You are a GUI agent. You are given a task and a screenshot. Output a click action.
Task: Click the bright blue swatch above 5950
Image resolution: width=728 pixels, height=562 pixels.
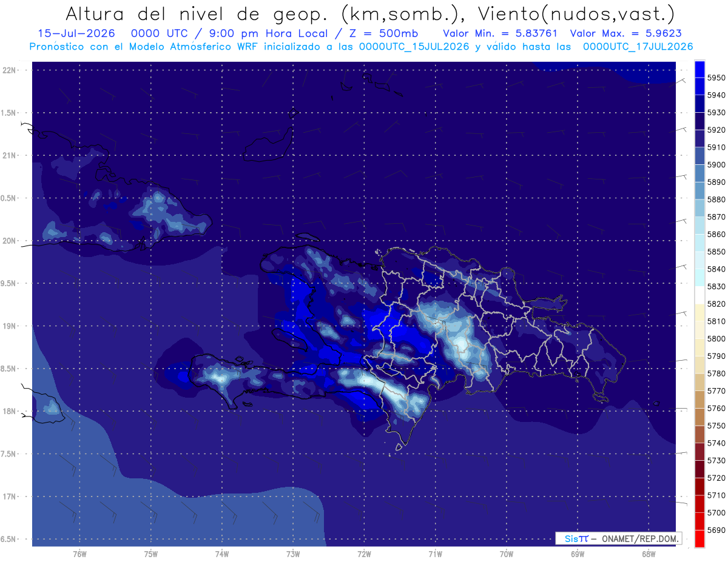pos(699,69)
